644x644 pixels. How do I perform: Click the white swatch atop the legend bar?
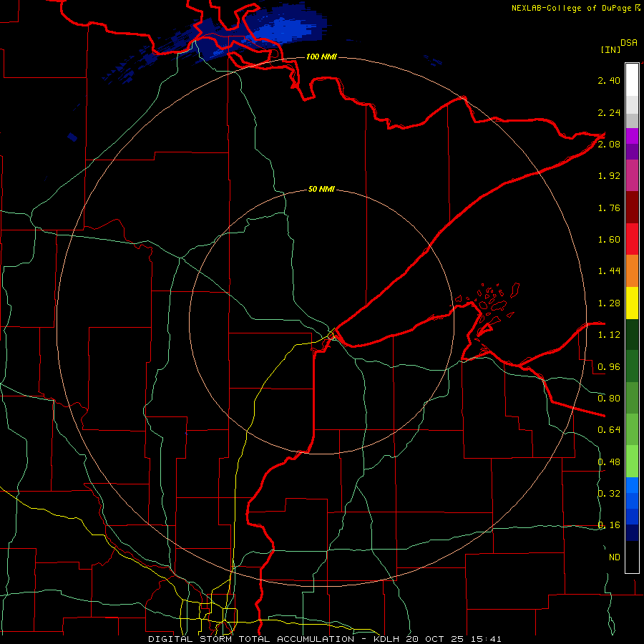point(632,79)
